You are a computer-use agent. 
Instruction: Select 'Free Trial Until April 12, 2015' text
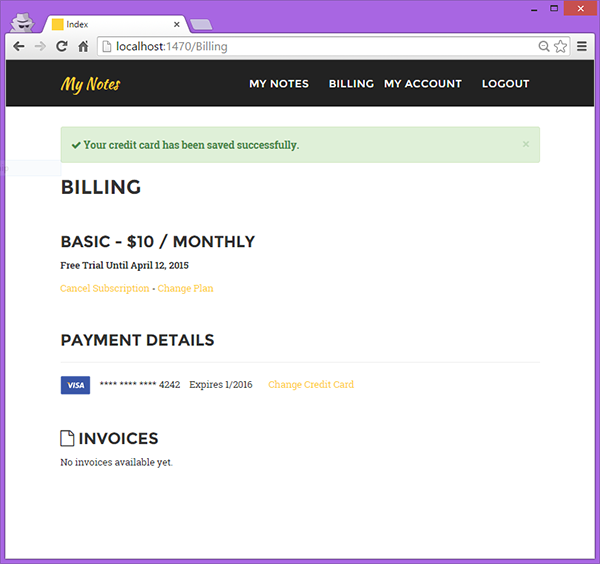click(x=124, y=266)
